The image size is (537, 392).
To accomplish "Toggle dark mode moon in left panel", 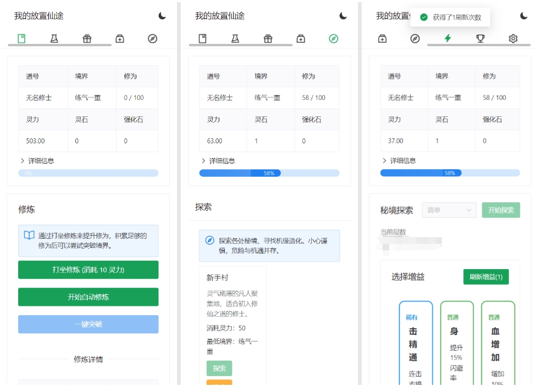I will pos(162,16).
